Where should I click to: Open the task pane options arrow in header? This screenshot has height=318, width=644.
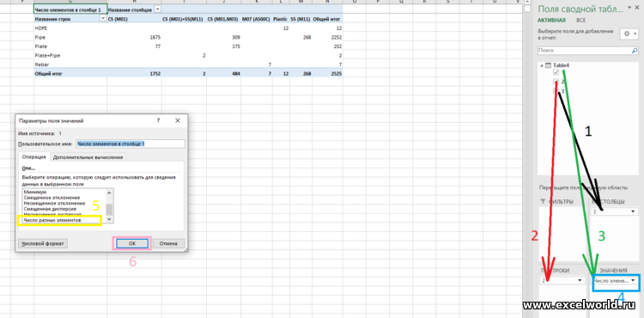tap(629, 9)
